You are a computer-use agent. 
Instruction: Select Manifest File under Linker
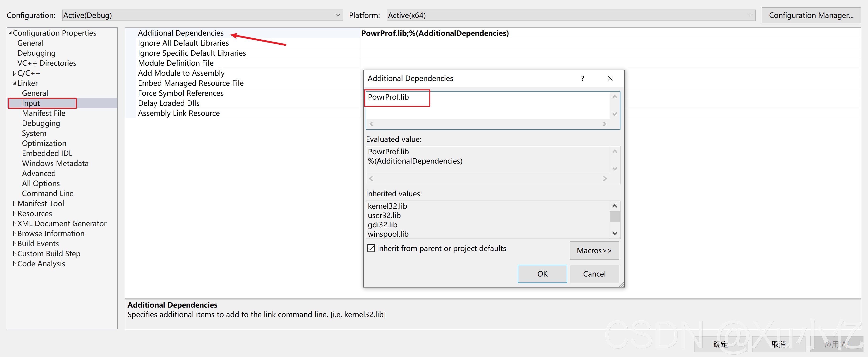click(x=43, y=113)
